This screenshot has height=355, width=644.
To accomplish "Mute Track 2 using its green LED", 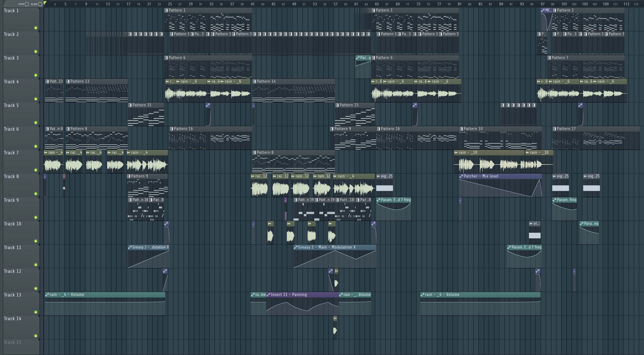I will [x=36, y=52].
